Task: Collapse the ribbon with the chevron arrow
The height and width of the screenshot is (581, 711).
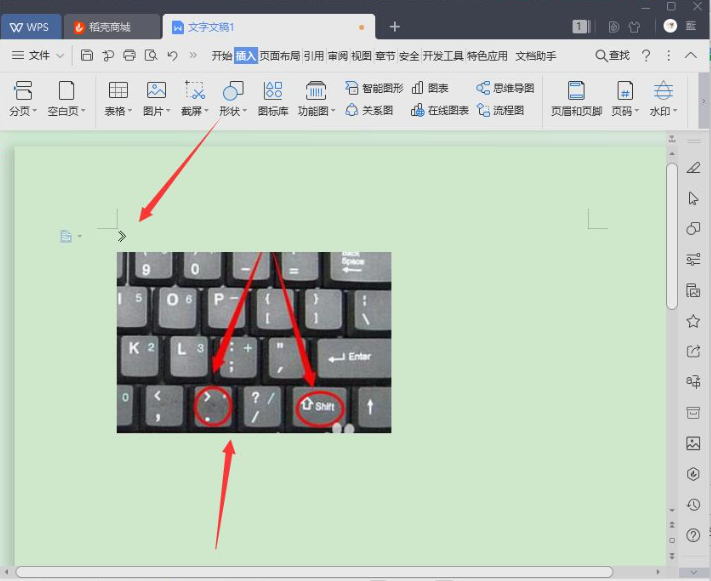Action: pyautogui.click(x=691, y=55)
